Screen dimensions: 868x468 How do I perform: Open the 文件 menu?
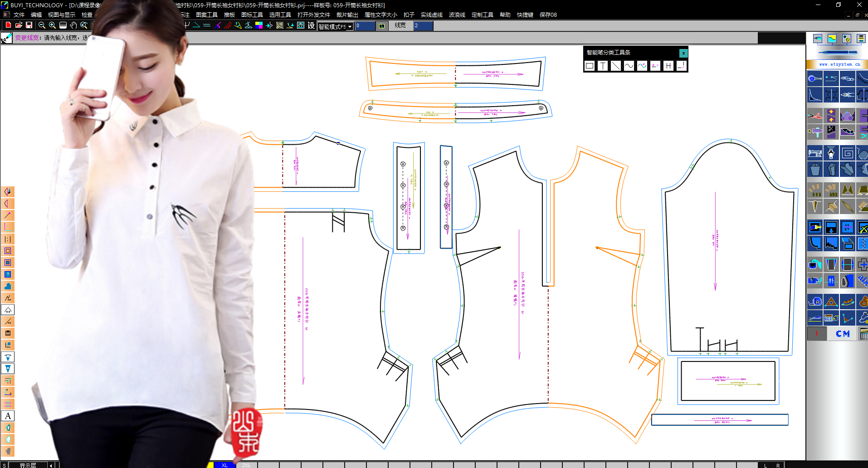[x=19, y=15]
